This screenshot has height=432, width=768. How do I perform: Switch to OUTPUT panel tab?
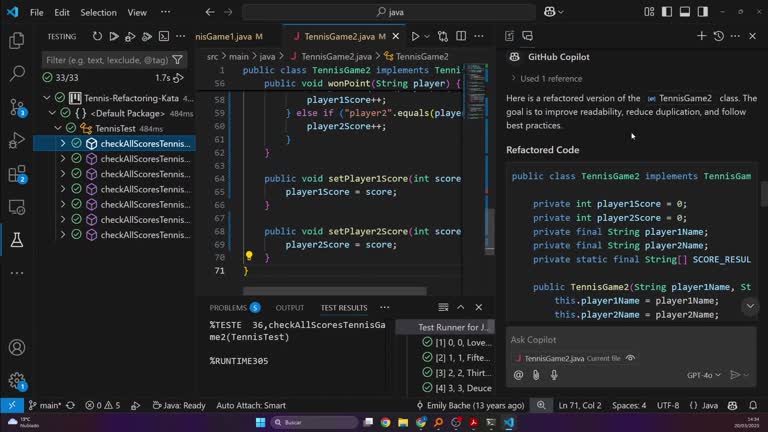(x=289, y=308)
